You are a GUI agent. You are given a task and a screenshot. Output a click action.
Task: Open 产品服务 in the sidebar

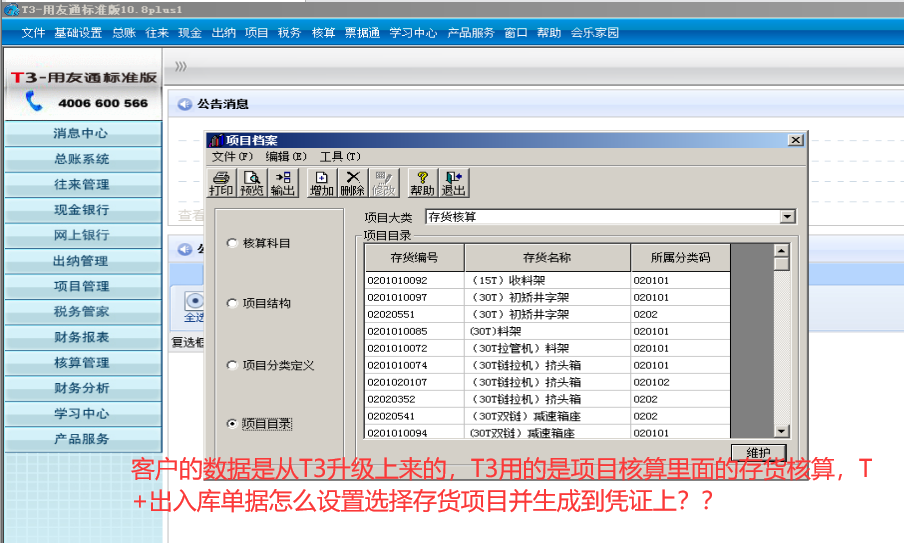(x=83, y=439)
